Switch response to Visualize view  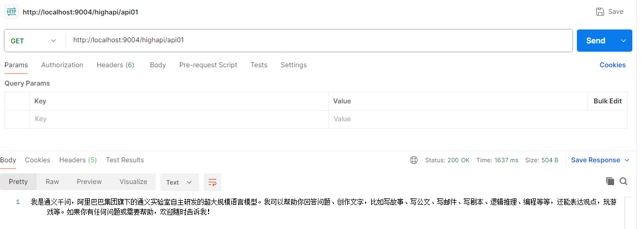pos(133,182)
